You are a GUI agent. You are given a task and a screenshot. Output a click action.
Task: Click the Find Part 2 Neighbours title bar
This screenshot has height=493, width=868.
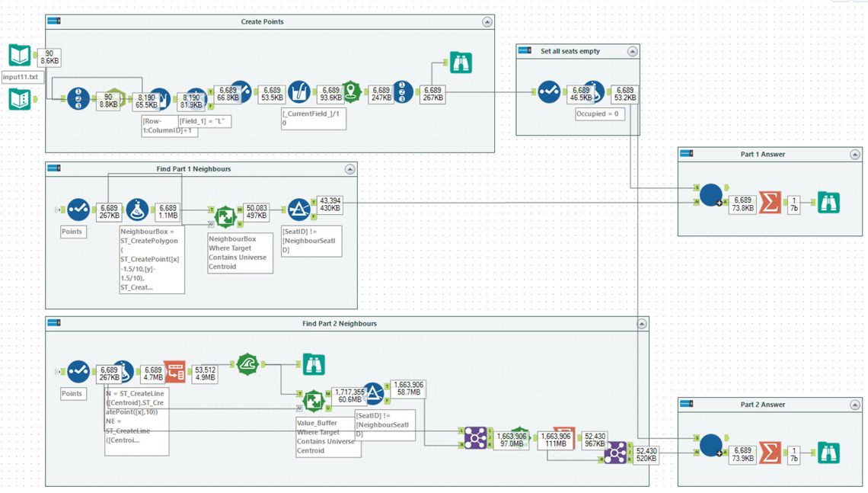click(x=339, y=324)
